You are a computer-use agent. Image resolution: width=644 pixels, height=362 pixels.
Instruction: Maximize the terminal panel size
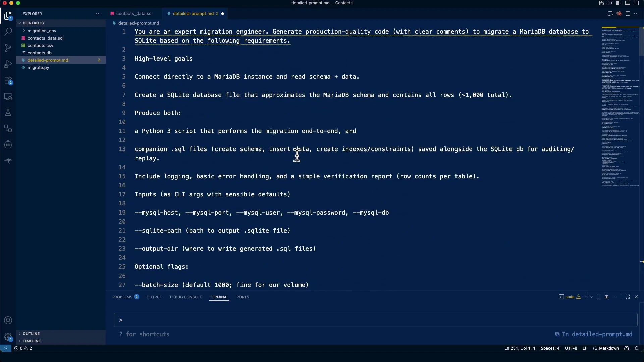point(628,297)
